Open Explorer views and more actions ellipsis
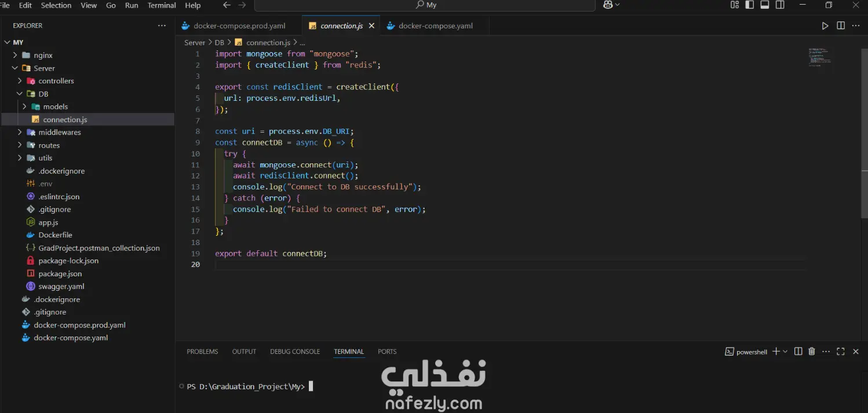 (x=162, y=25)
